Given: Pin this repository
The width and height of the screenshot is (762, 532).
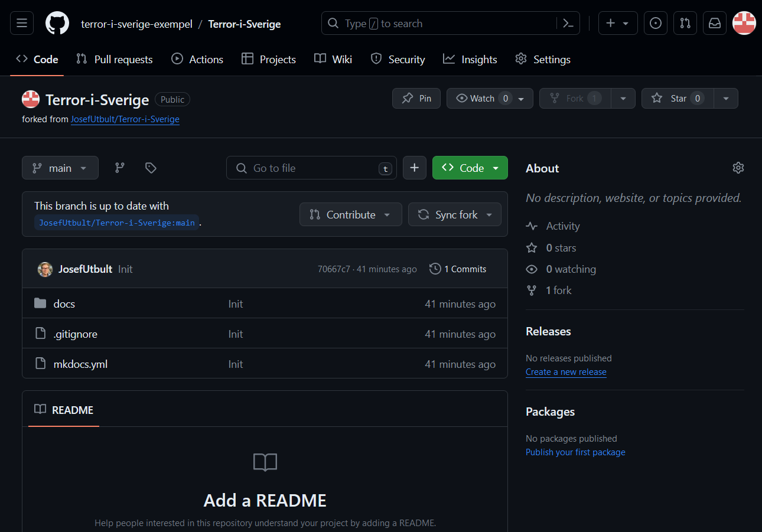Looking at the screenshot, I should click(416, 99).
